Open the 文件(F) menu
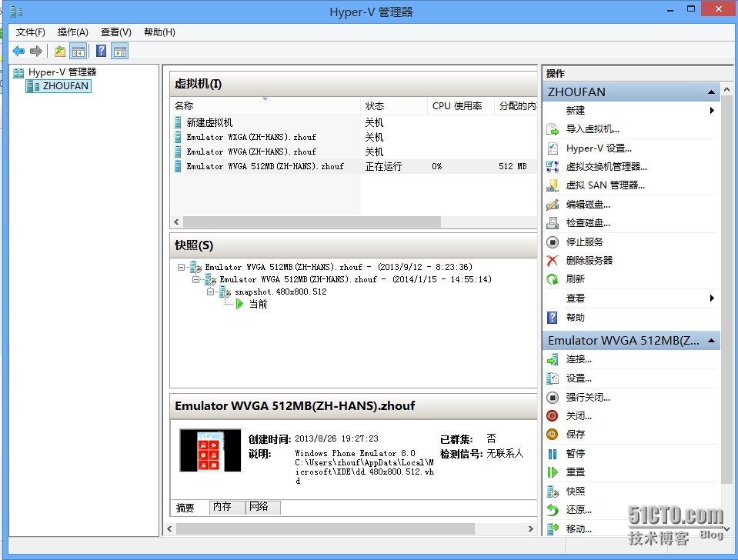Image resolution: width=738 pixels, height=560 pixels. (x=30, y=32)
